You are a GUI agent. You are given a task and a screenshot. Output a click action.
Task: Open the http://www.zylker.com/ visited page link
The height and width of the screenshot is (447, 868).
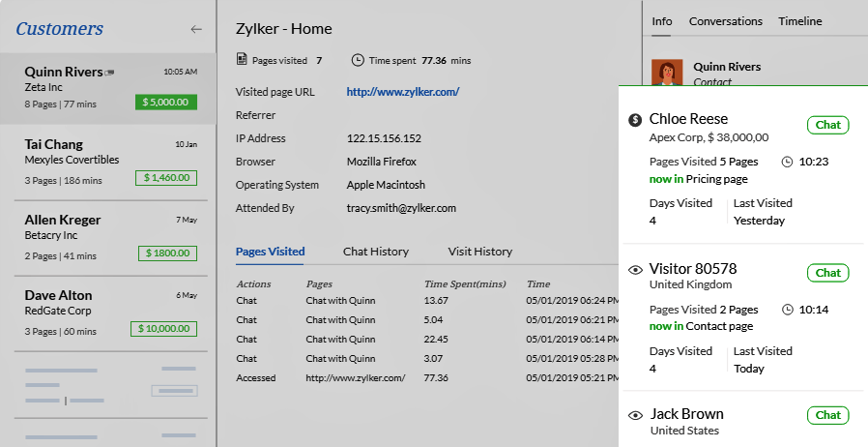click(x=402, y=92)
